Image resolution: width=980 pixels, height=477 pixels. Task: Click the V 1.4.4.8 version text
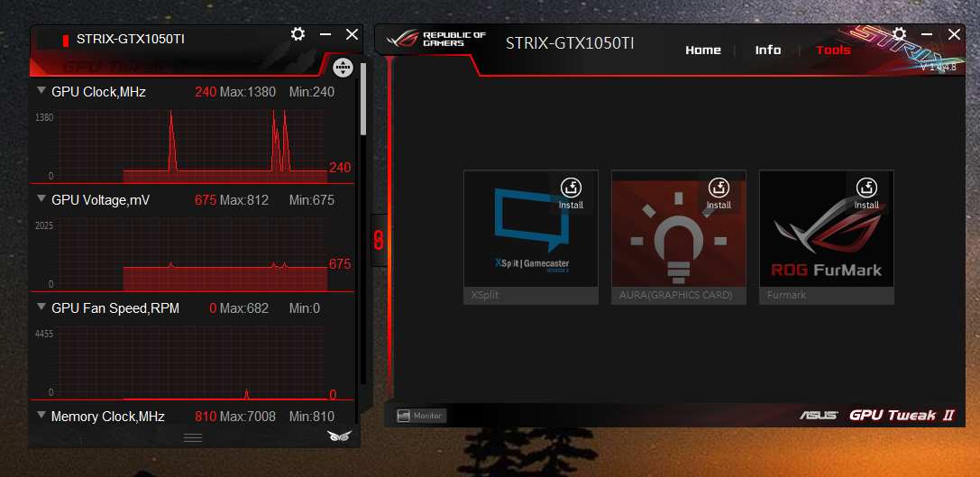(x=939, y=67)
